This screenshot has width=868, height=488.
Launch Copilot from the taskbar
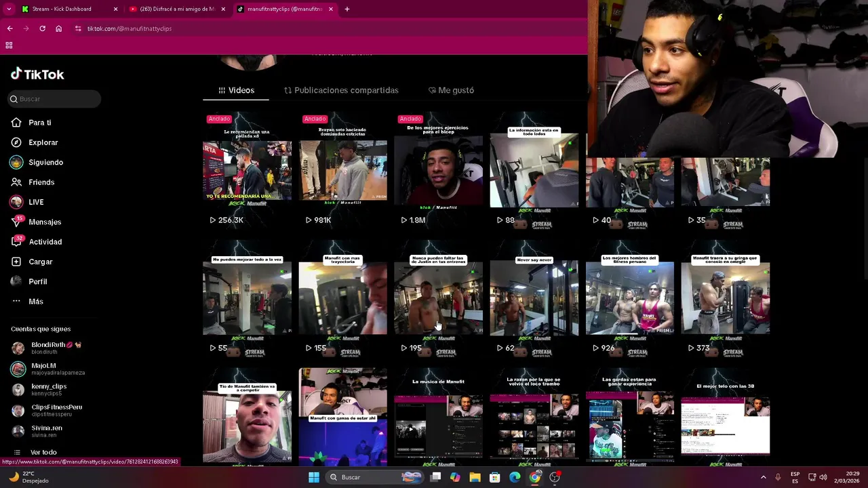[x=455, y=477]
